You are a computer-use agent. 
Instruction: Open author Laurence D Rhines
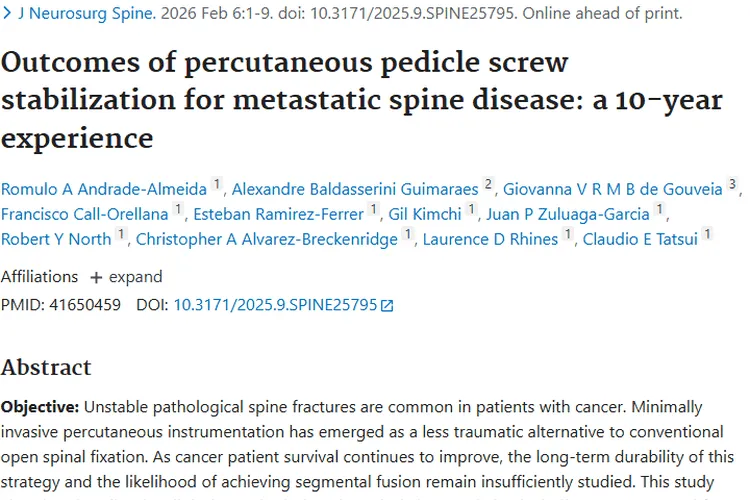pyautogui.click(x=491, y=238)
